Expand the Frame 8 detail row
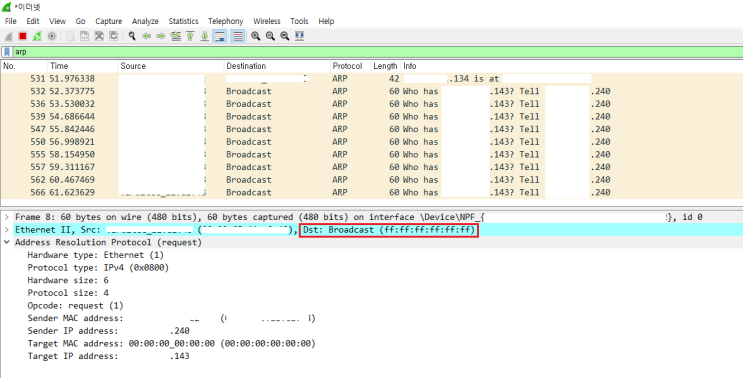 pos(7,217)
